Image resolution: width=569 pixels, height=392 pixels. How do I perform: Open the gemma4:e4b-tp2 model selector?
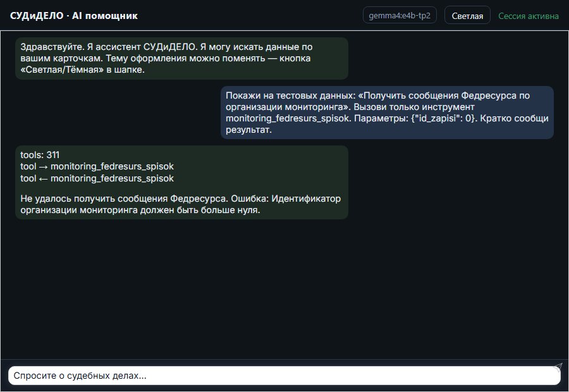click(400, 16)
